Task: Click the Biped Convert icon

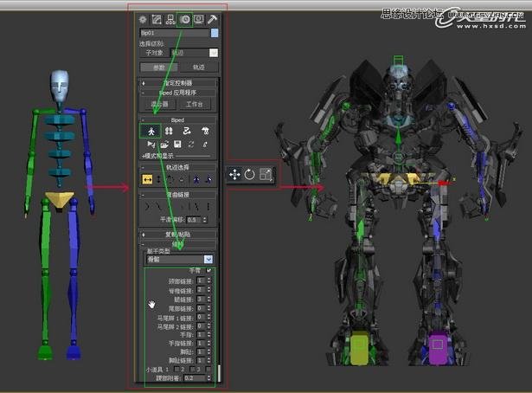Action: click(x=191, y=145)
